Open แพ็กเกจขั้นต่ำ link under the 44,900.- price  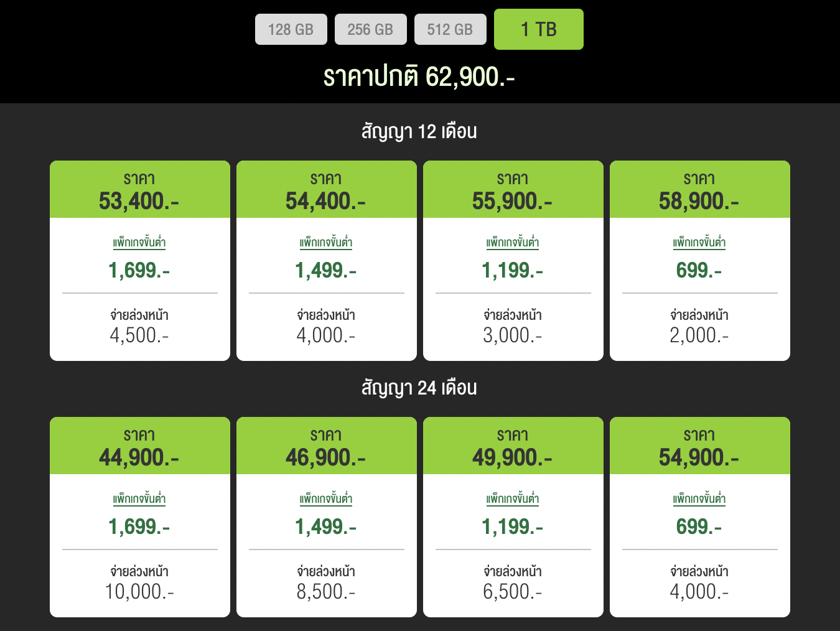point(139,499)
